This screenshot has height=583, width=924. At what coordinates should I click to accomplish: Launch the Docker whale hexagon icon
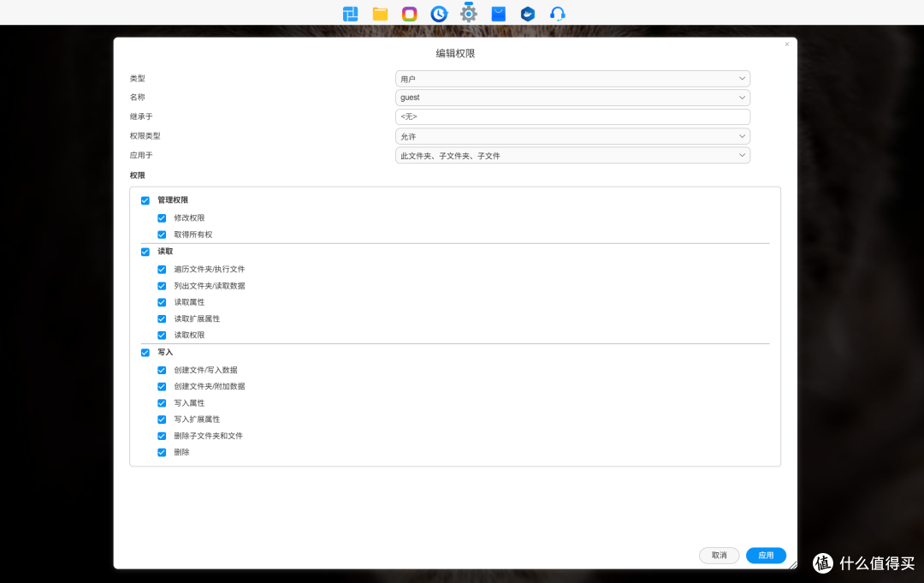[528, 14]
